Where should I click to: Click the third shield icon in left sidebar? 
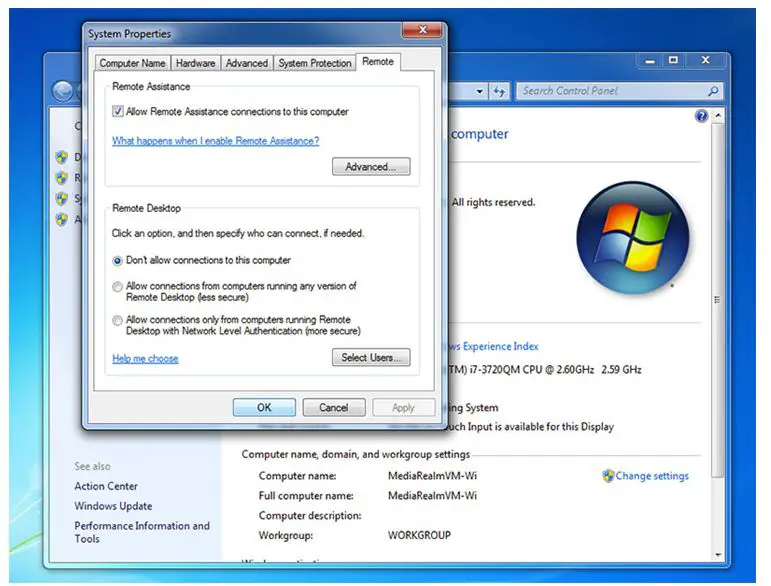tap(61, 199)
